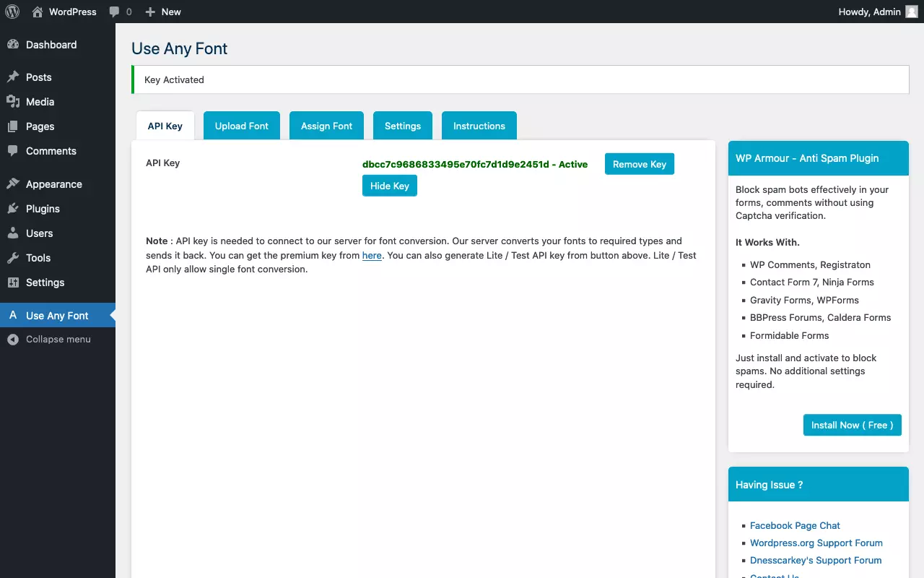Switch to the Upload Font tab
Viewport: 924px width, 578px height.
tap(242, 126)
